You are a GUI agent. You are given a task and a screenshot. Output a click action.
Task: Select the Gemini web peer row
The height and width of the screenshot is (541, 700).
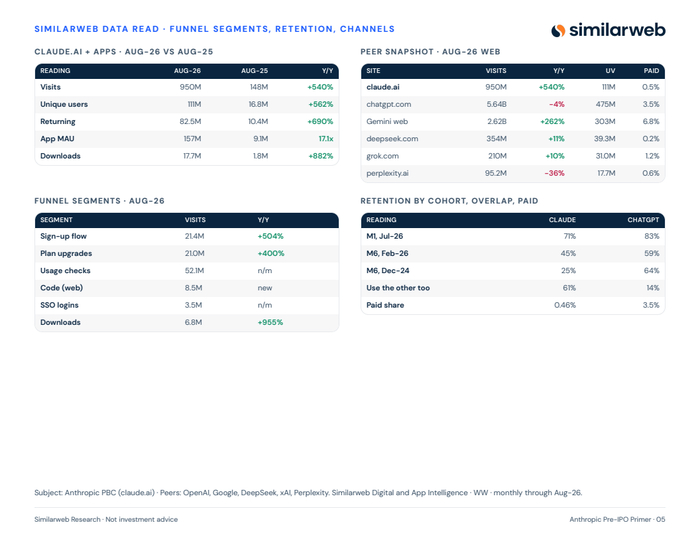click(512, 121)
